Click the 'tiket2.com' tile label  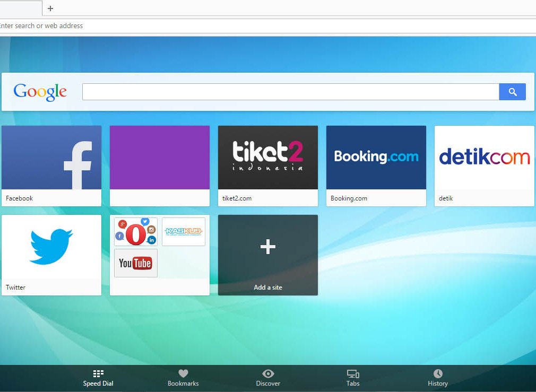(237, 198)
